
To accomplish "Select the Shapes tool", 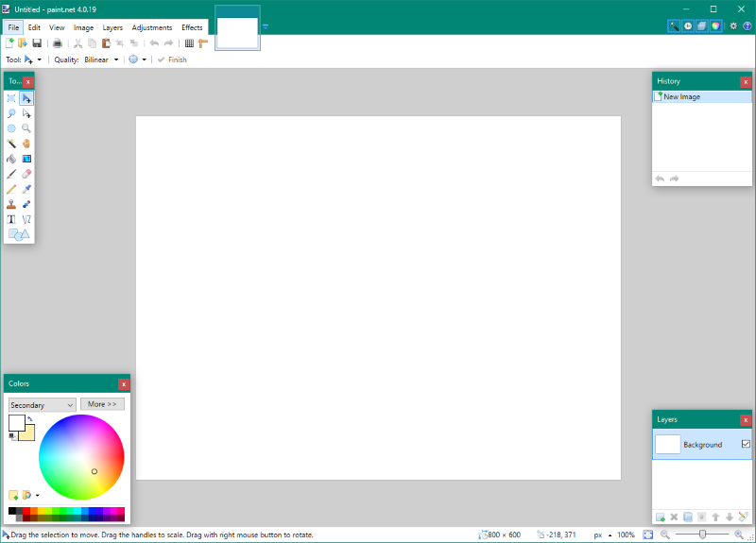I will tap(19, 234).
